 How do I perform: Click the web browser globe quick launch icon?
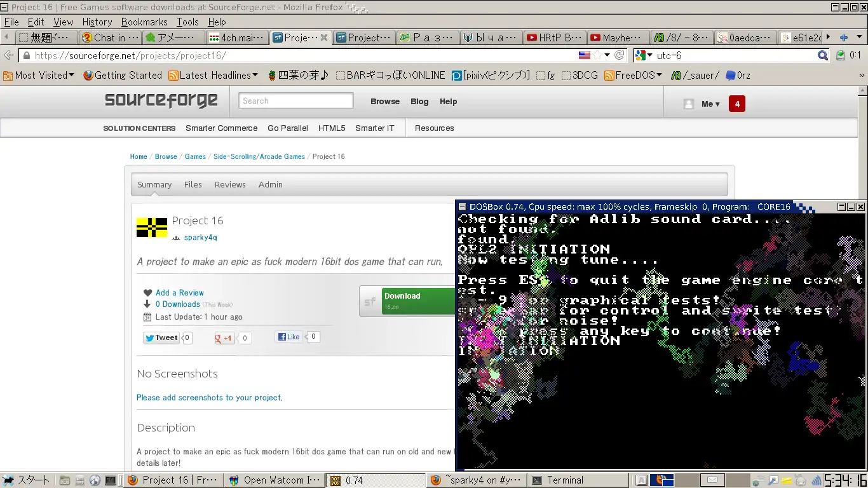coord(95,480)
